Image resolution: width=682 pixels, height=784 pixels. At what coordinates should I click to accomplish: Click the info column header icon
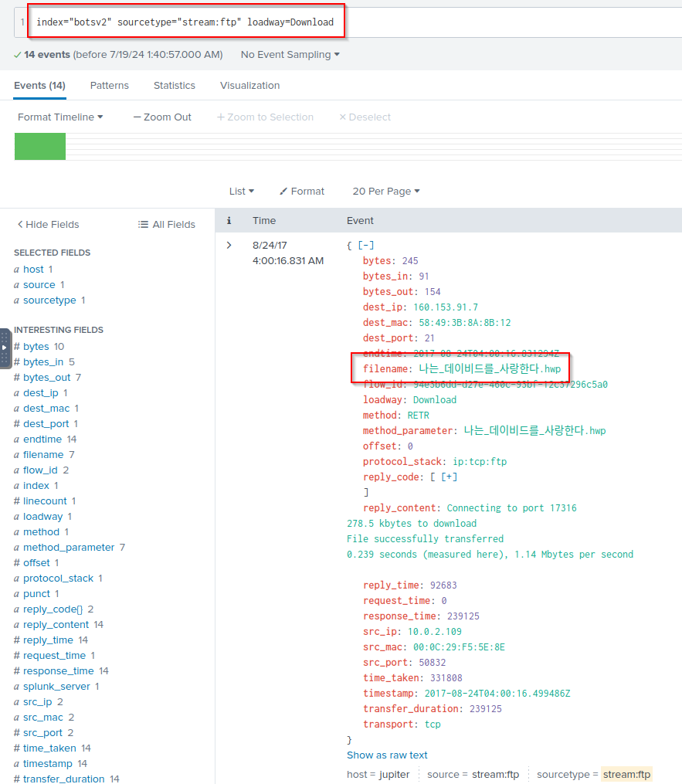(x=229, y=221)
